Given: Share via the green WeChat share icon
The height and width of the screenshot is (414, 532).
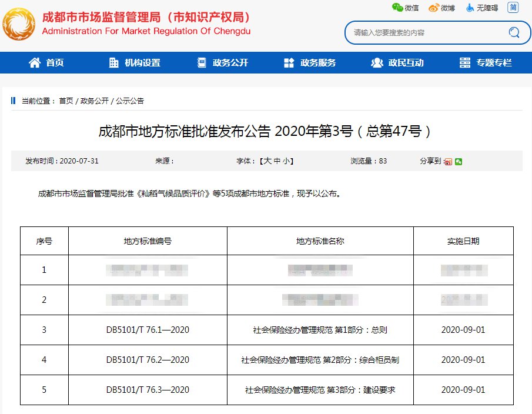Looking at the screenshot, I should point(459,162).
